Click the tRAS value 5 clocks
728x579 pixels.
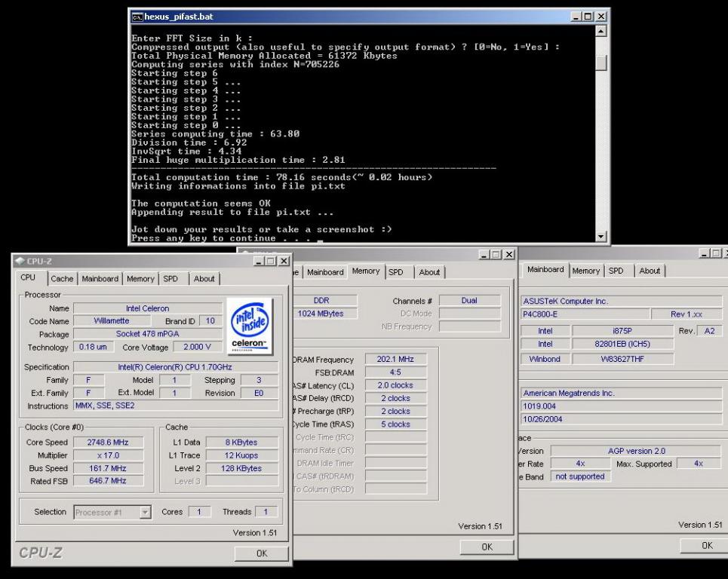[395, 424]
